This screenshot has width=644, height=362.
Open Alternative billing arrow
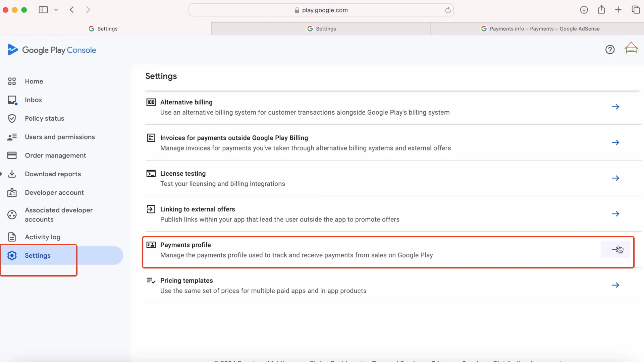[x=615, y=107]
